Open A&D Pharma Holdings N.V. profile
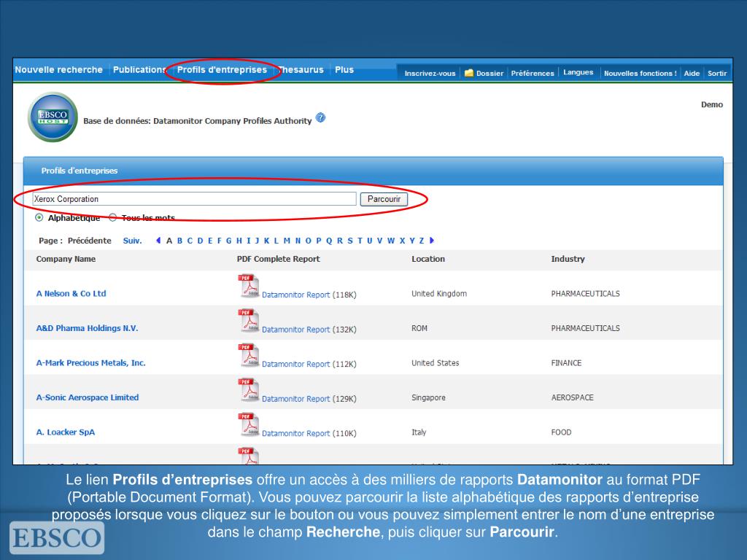 (88, 328)
